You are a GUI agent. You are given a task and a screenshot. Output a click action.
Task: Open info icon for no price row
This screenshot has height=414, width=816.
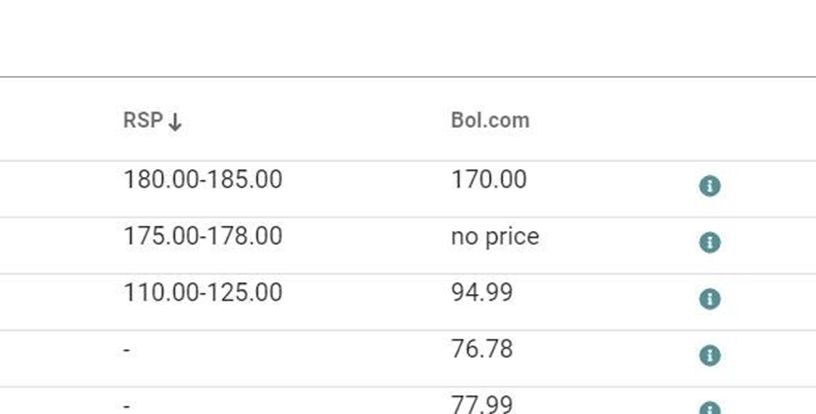tap(709, 242)
